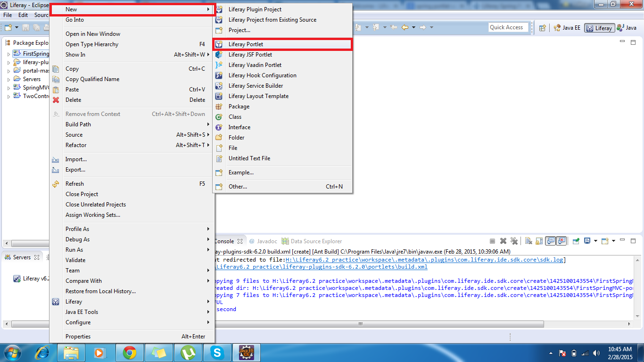Viewport: 644px width, 362px height.
Task: Toggle Show Console When Standard Error Changes
Action: (561, 241)
